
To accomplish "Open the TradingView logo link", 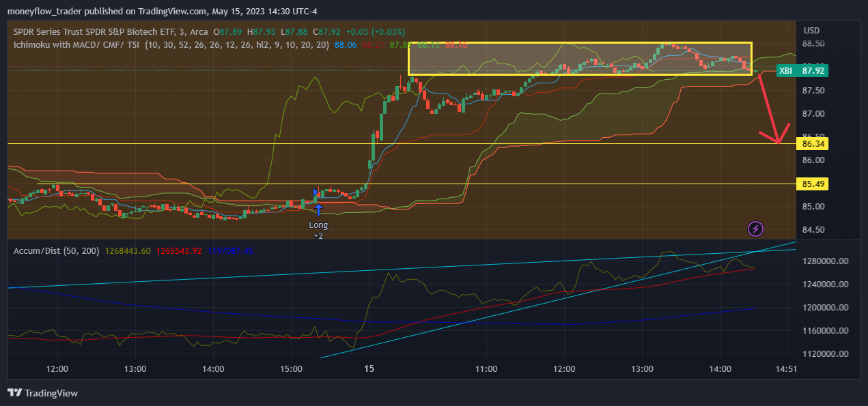I will click(x=42, y=393).
